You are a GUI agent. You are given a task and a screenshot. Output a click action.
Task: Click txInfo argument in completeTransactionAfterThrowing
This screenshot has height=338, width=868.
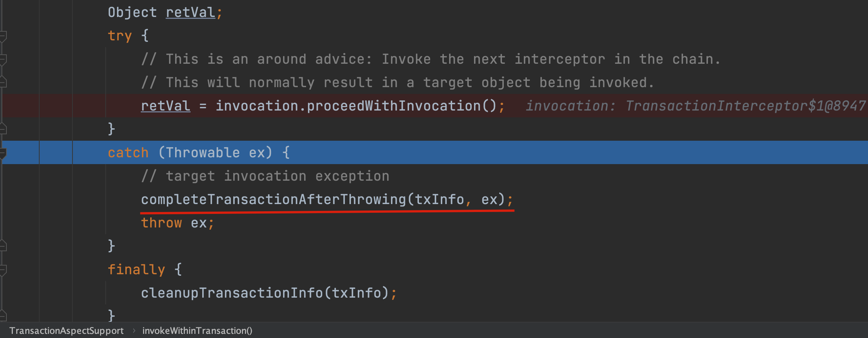coord(439,200)
